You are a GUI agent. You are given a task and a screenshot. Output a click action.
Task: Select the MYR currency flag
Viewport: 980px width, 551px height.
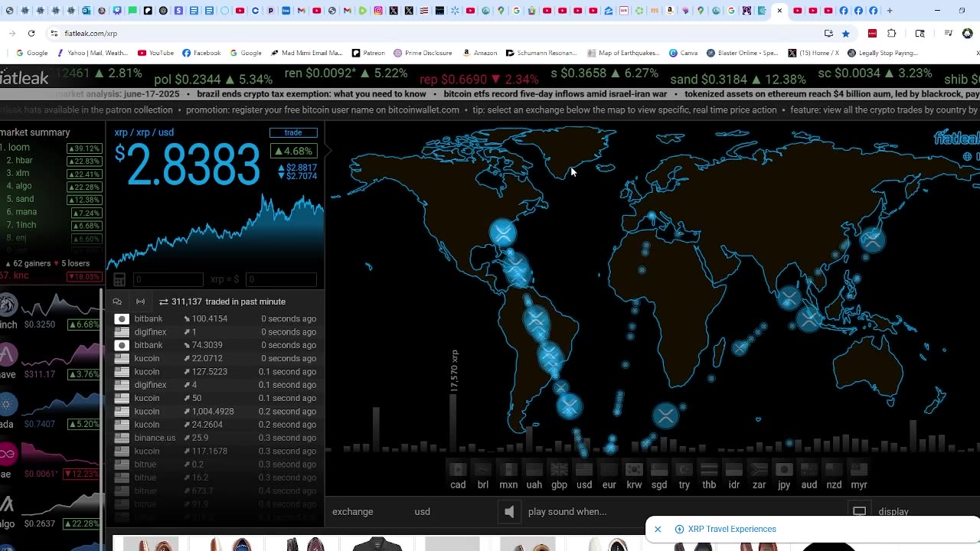click(x=859, y=470)
